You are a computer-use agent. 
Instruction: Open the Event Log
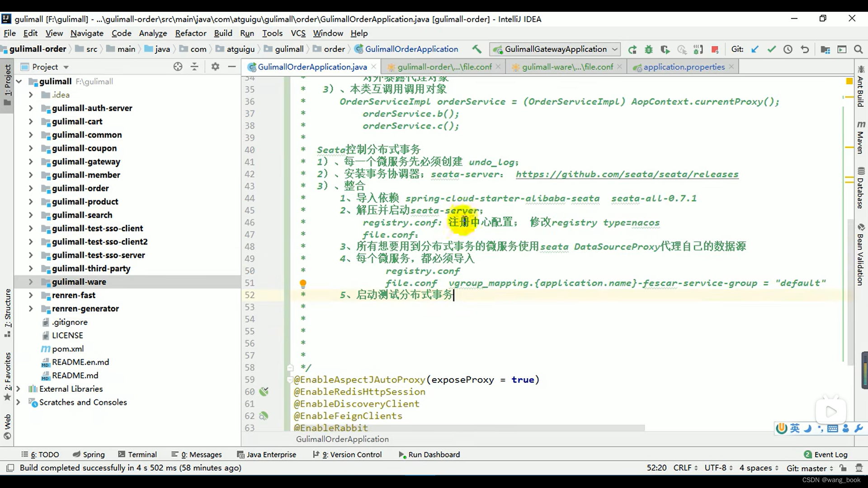click(x=826, y=455)
